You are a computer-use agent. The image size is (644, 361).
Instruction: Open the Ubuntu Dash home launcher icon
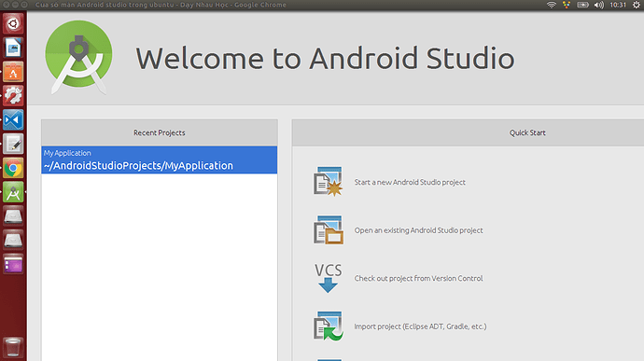coord(13,24)
